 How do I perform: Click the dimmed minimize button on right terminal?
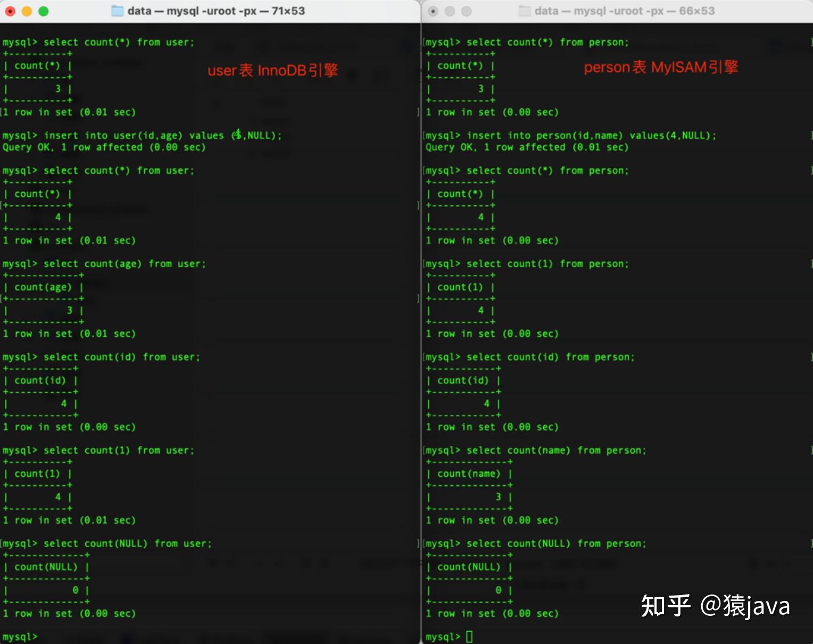click(x=449, y=10)
